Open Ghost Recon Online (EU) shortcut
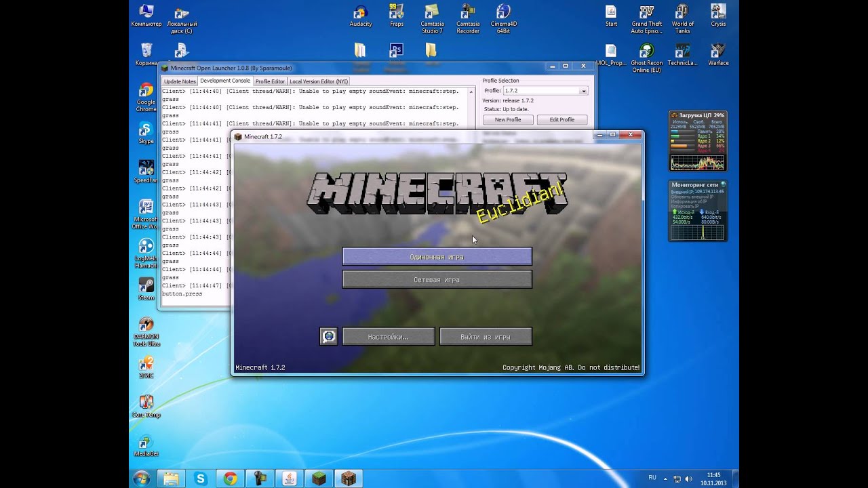The width and height of the screenshot is (868, 488). (x=647, y=58)
